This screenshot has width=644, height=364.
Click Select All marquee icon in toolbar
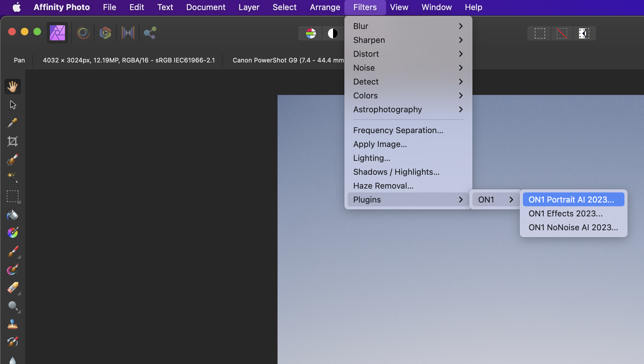[540, 33]
